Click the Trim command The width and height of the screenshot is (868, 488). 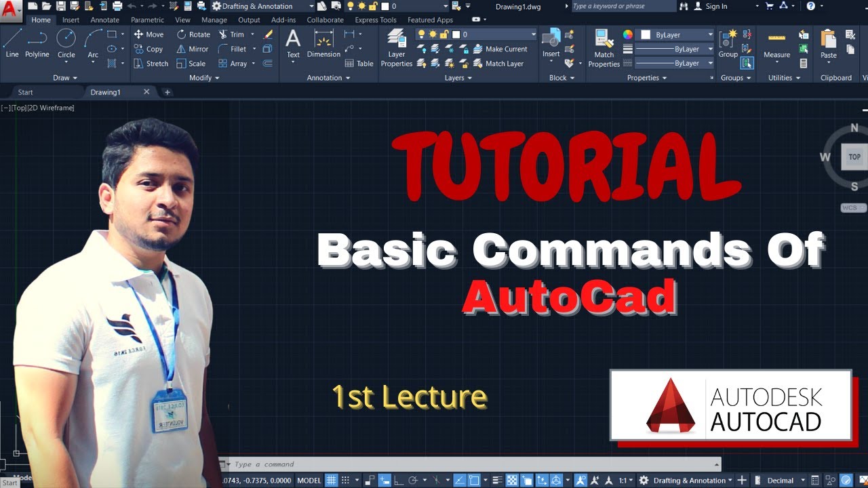[231, 34]
